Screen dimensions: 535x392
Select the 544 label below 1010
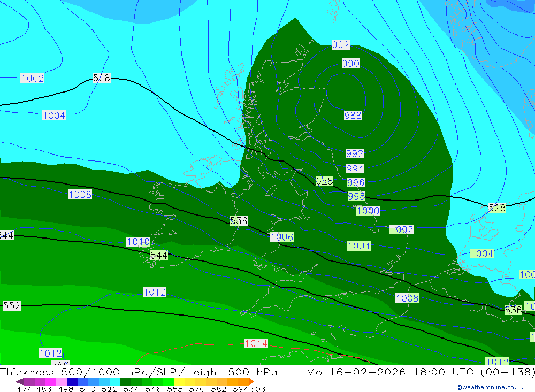(x=159, y=255)
